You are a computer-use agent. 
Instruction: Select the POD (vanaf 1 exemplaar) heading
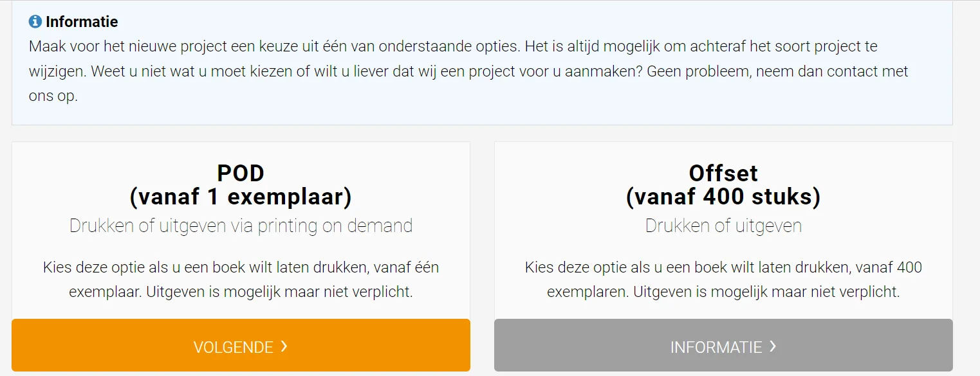[241, 184]
